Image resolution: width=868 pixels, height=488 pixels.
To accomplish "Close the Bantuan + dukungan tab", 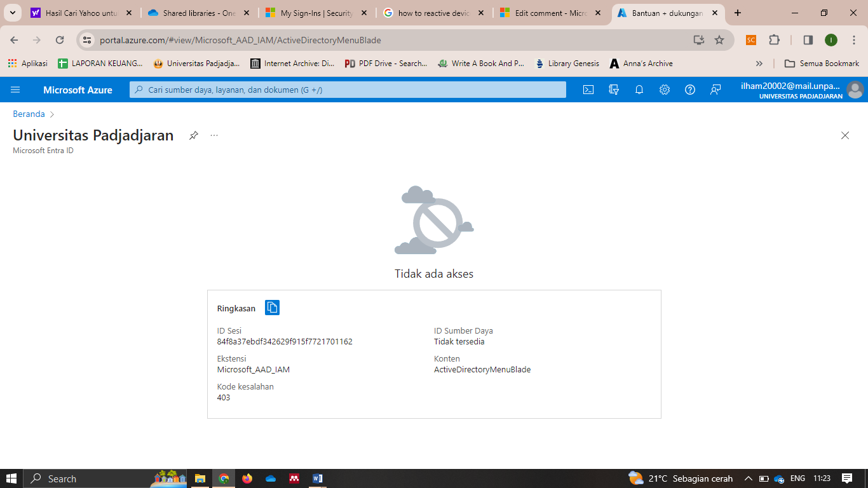I will click(x=715, y=13).
